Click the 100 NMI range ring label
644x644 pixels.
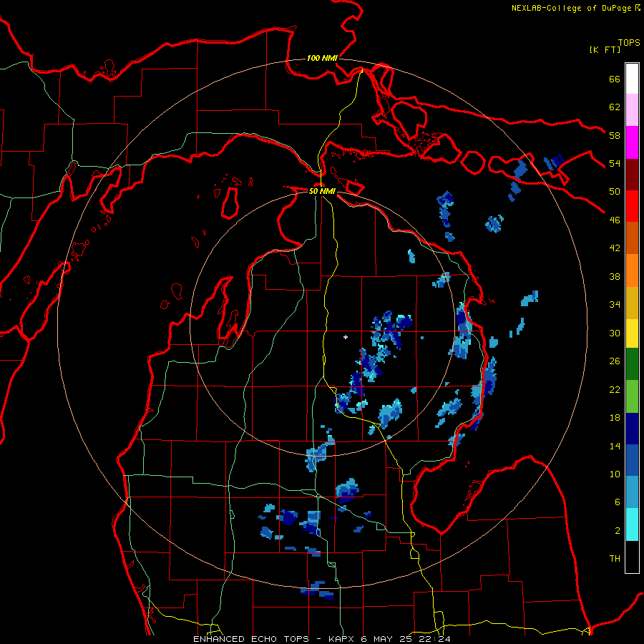(321, 59)
